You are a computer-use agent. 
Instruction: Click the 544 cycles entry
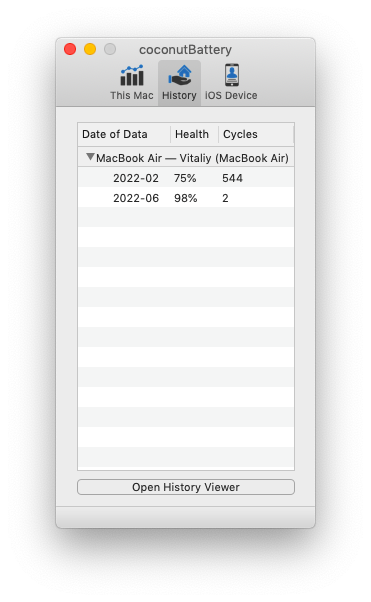click(x=232, y=178)
